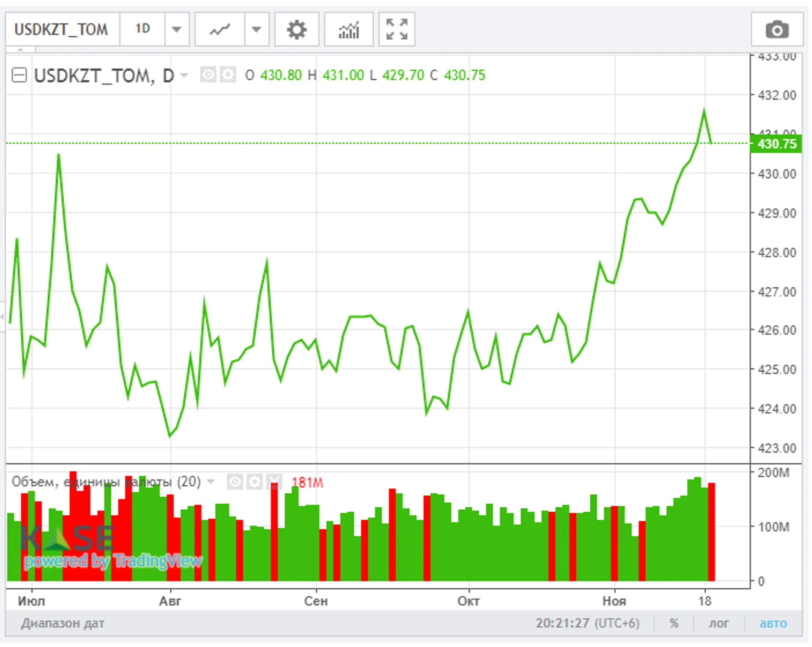Toggle logarithmic scale лог
This screenshot has height=647, width=812.
click(719, 623)
